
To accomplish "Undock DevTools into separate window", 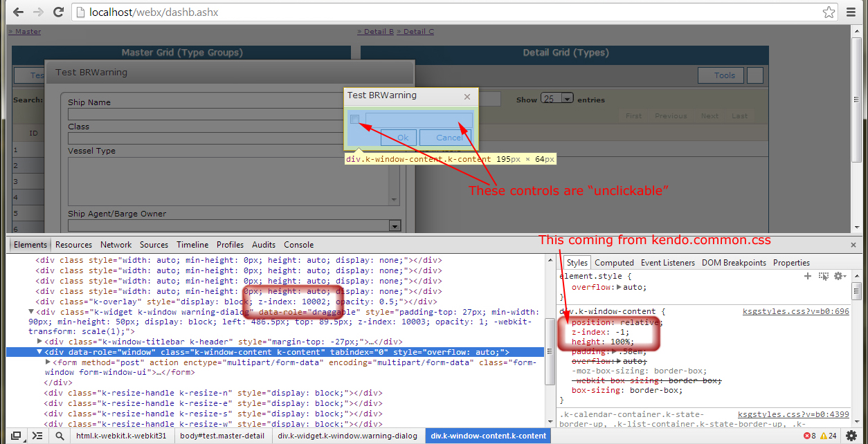I will pos(15,436).
